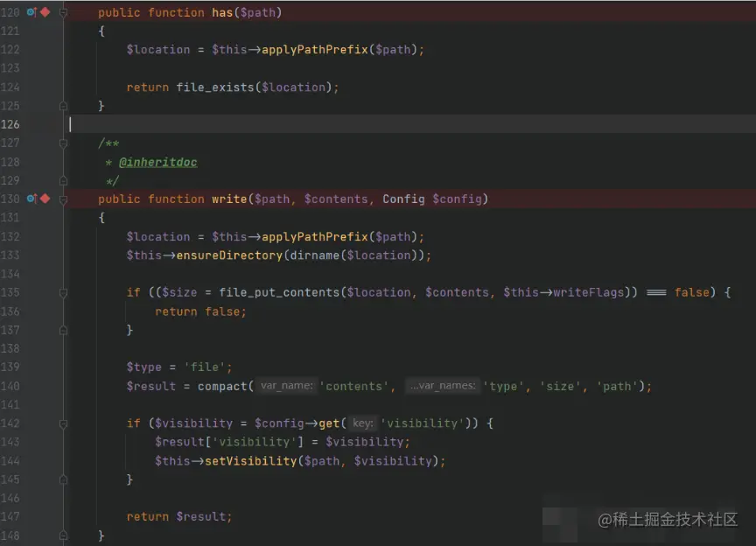756x546 pixels.
Task: Click the identity operator before false on line 135
Action: coord(656,292)
